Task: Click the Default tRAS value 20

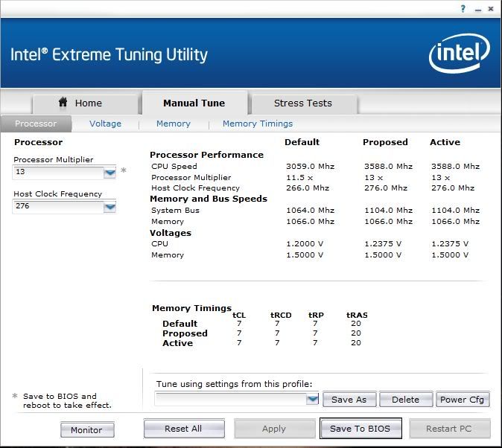Action: click(356, 324)
